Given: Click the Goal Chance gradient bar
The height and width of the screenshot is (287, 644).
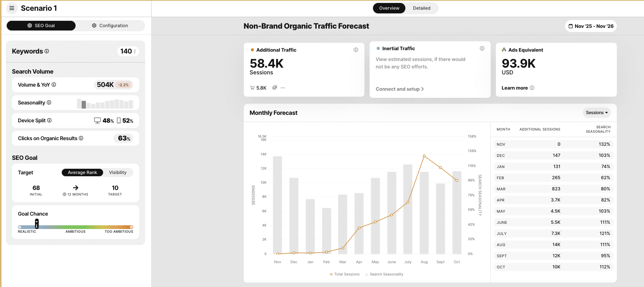Looking at the screenshot, I should [x=76, y=227].
